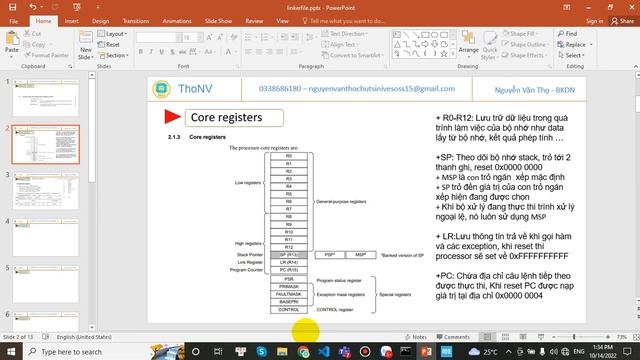This screenshot has width=640, height=360.
Task: Select slide 3 thumbnail
Action: 46,191
